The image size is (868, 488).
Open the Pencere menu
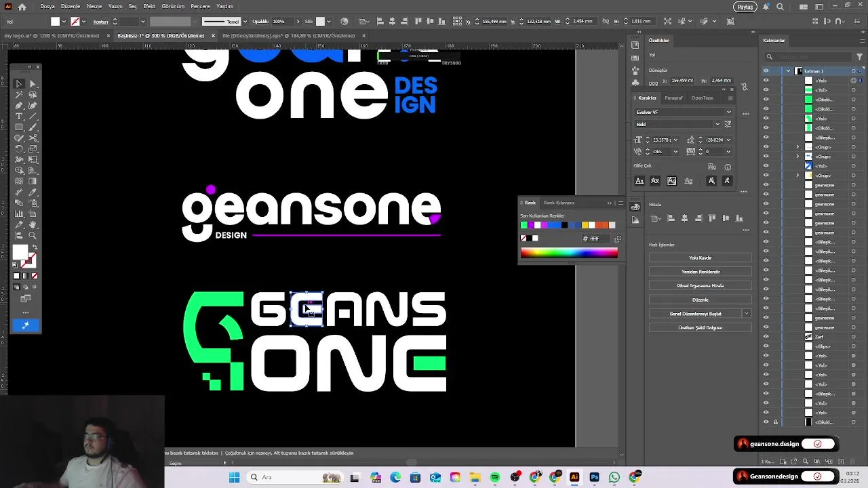[x=200, y=7]
